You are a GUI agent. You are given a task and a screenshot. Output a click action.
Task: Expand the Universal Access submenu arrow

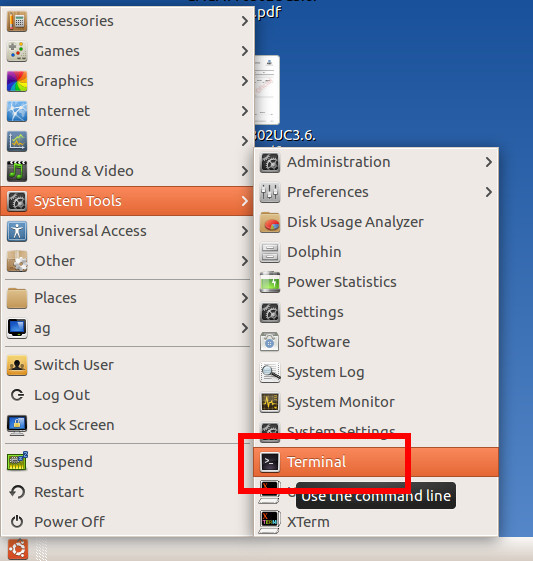[x=245, y=231]
